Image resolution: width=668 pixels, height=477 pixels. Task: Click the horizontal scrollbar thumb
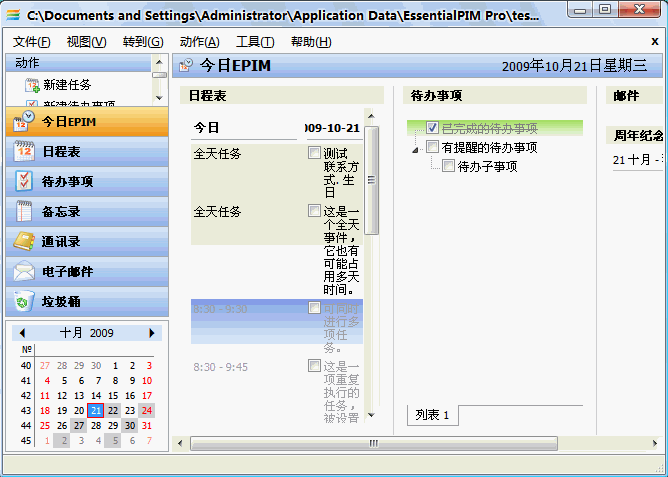[374, 443]
